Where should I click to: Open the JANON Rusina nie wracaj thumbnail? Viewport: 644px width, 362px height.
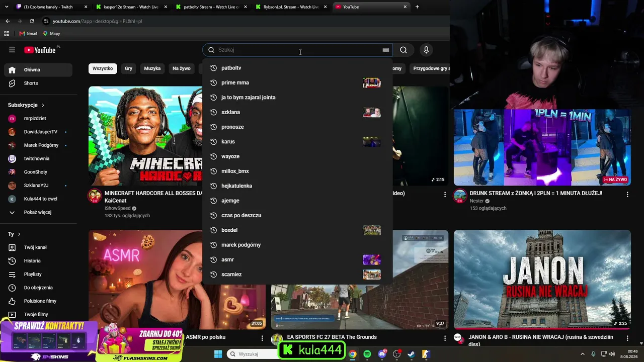[x=542, y=280]
